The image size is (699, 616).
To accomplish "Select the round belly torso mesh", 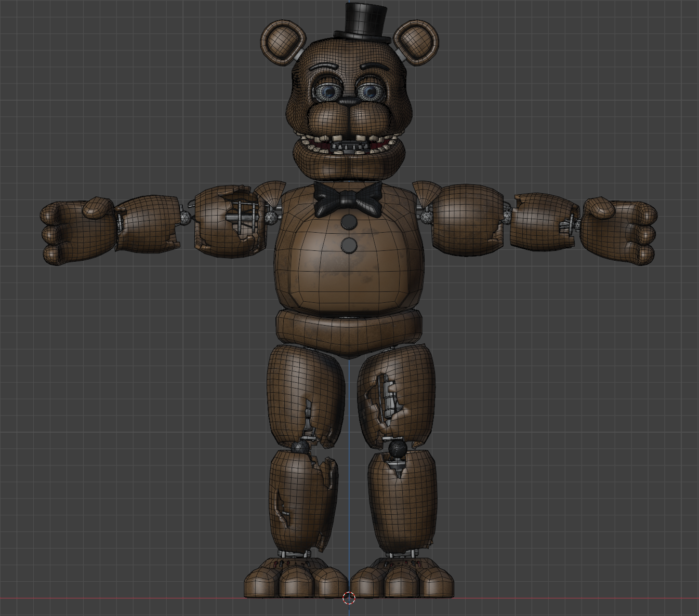I will click(x=349, y=249).
